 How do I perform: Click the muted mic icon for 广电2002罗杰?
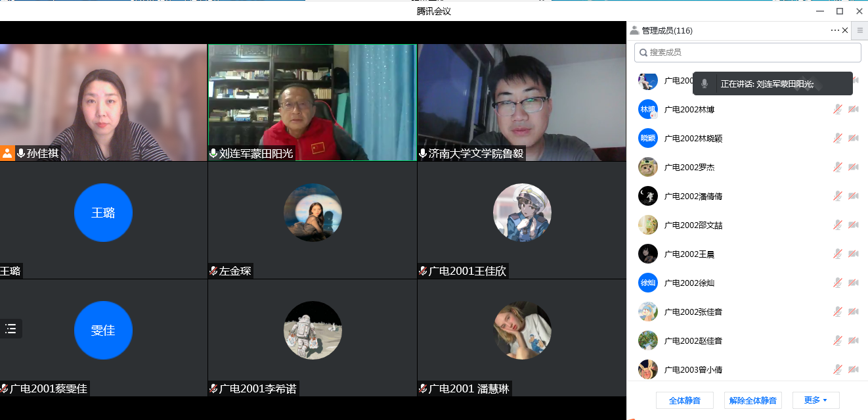pos(838,168)
